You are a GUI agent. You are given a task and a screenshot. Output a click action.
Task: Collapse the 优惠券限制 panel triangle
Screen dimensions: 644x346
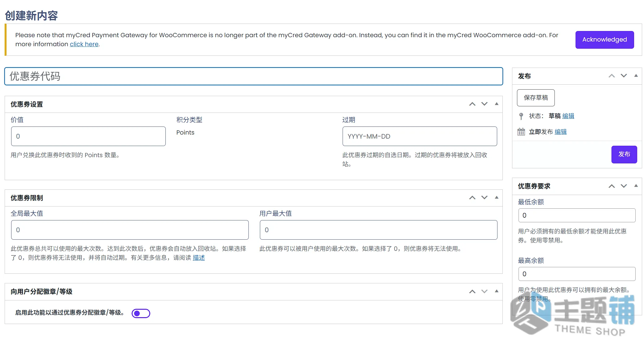click(x=497, y=198)
